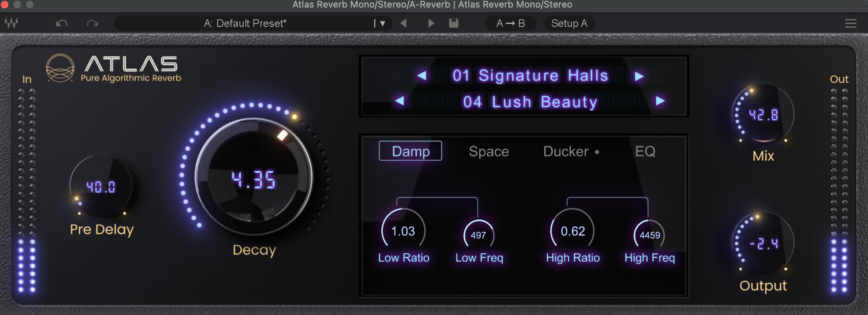Click the Pre Delay knob
The height and width of the screenshot is (315, 868).
point(101,186)
